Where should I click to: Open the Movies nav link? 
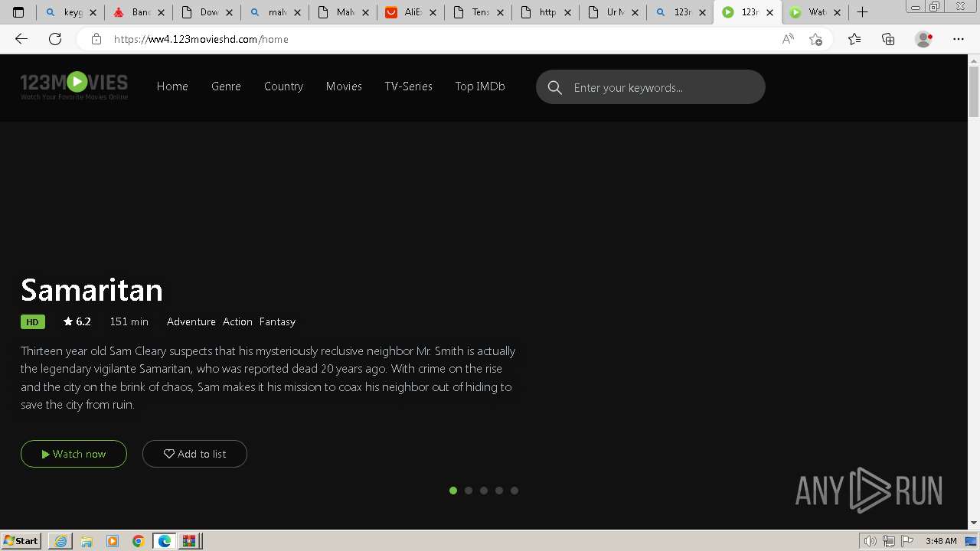coord(344,86)
